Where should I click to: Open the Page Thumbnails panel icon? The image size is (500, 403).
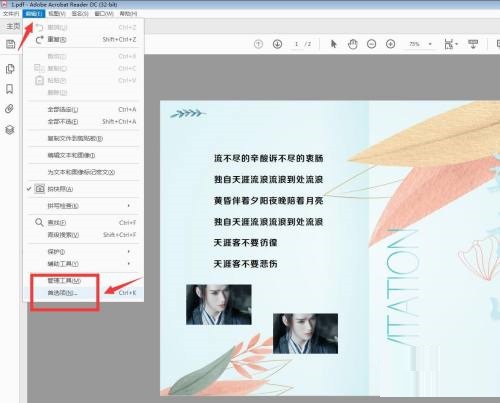pyautogui.click(x=10, y=69)
